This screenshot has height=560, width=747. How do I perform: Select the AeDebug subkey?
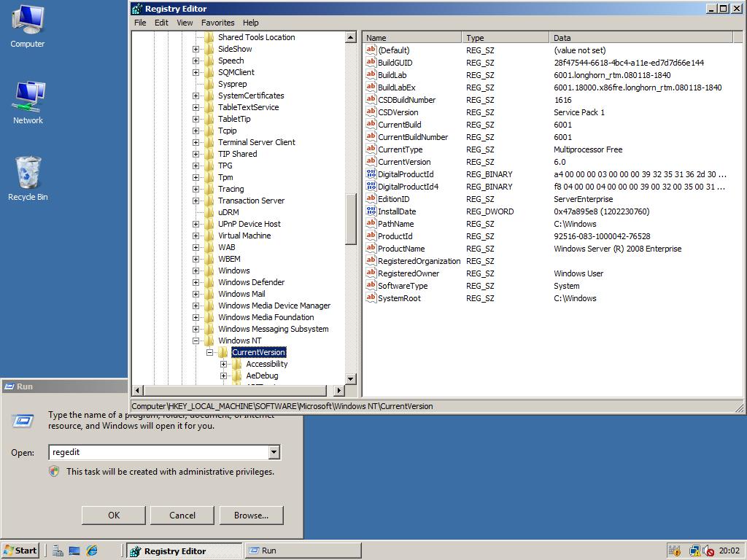(x=262, y=376)
